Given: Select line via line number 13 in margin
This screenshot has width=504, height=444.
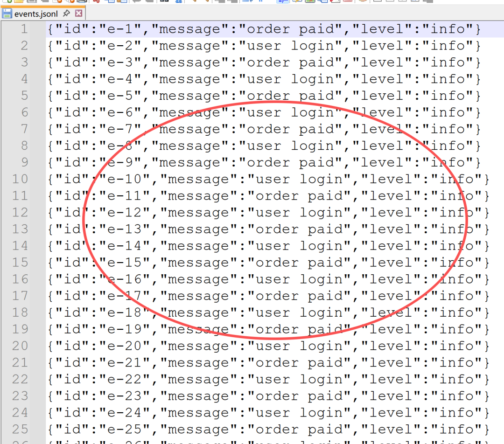Looking at the screenshot, I should tap(20, 230).
